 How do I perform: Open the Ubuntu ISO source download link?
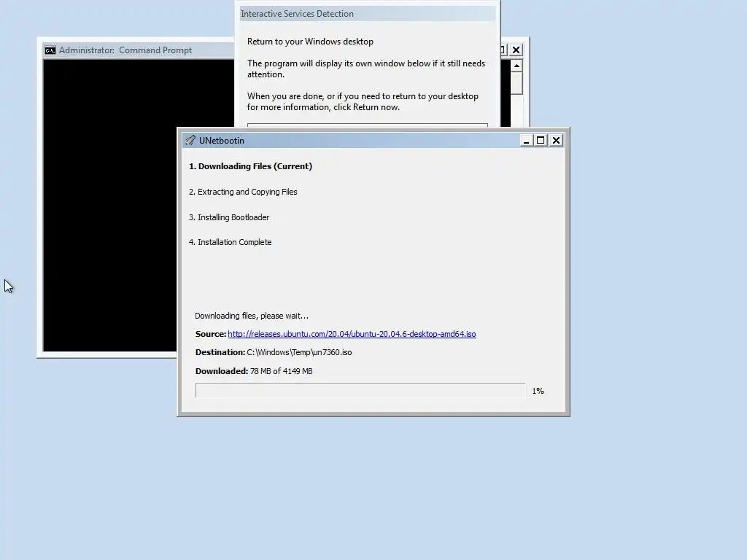[x=352, y=334]
